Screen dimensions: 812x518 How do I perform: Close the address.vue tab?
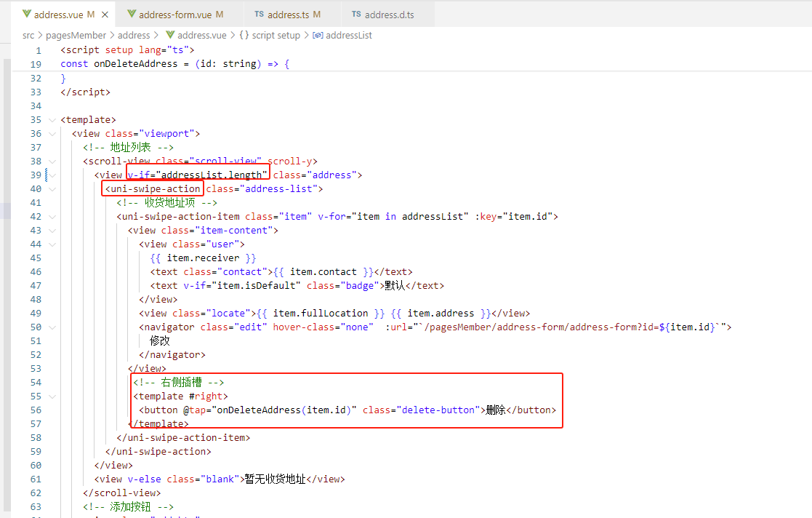(105, 15)
